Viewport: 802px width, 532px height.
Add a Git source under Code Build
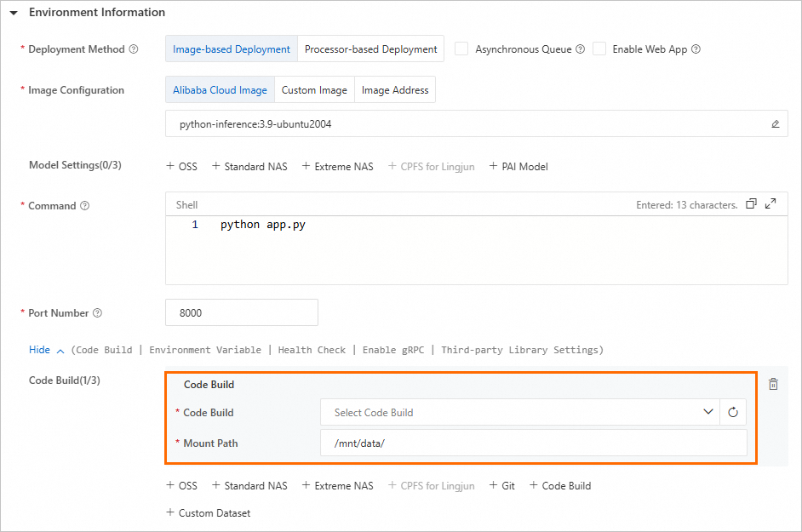[502, 486]
